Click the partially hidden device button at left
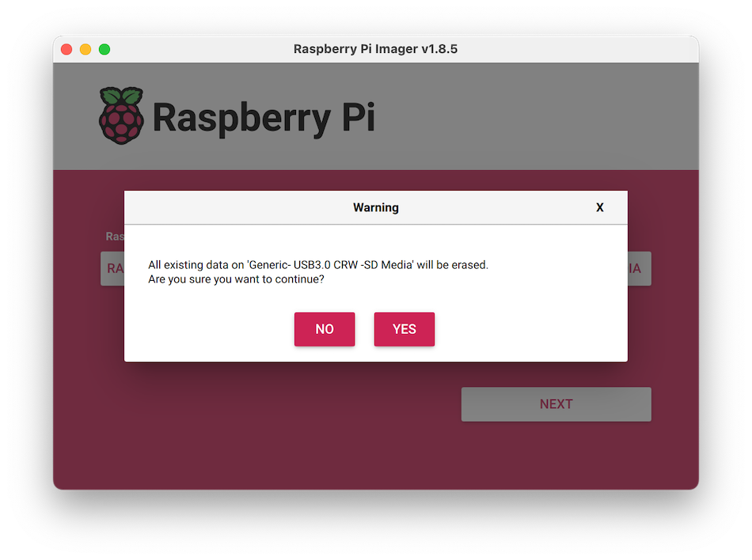This screenshot has width=752, height=560. 112,269
